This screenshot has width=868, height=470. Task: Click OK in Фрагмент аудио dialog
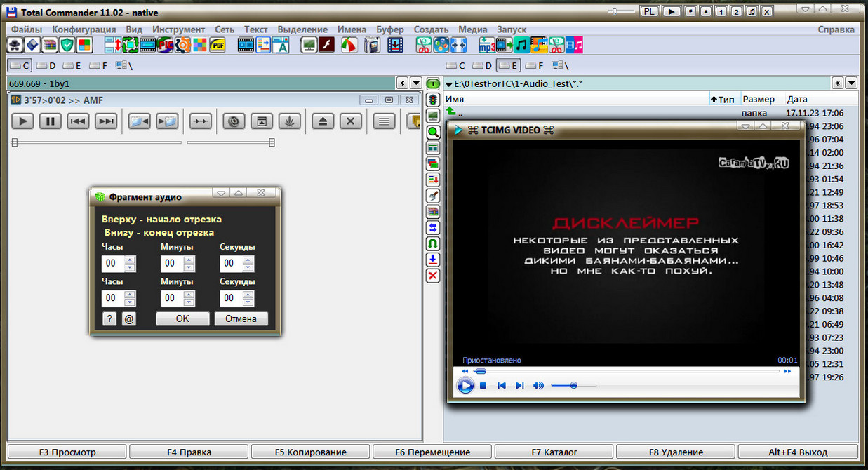tap(182, 318)
